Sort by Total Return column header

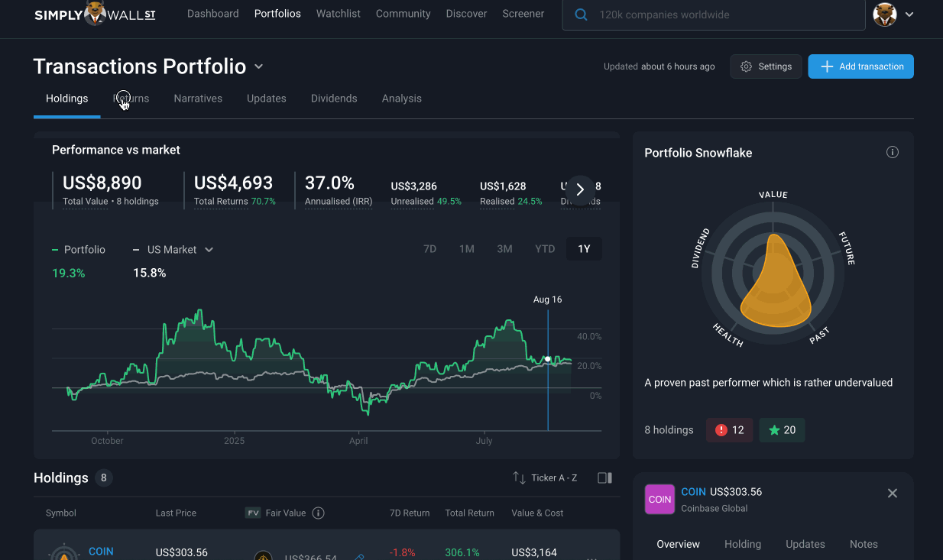(x=470, y=513)
